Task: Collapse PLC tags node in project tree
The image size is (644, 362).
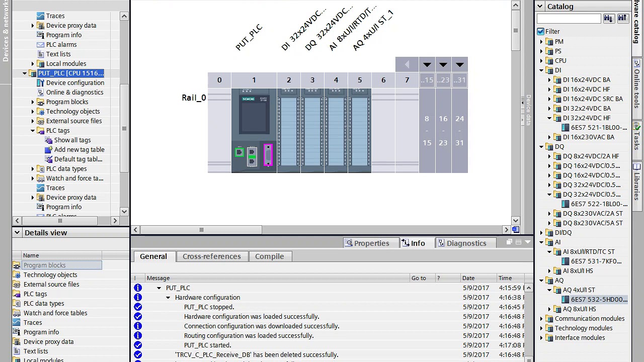Action: 33,131
